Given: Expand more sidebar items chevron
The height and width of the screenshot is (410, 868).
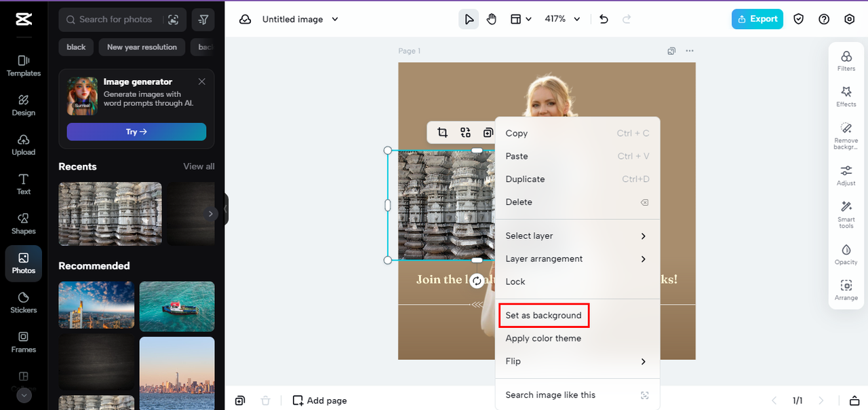Looking at the screenshot, I should point(24,395).
